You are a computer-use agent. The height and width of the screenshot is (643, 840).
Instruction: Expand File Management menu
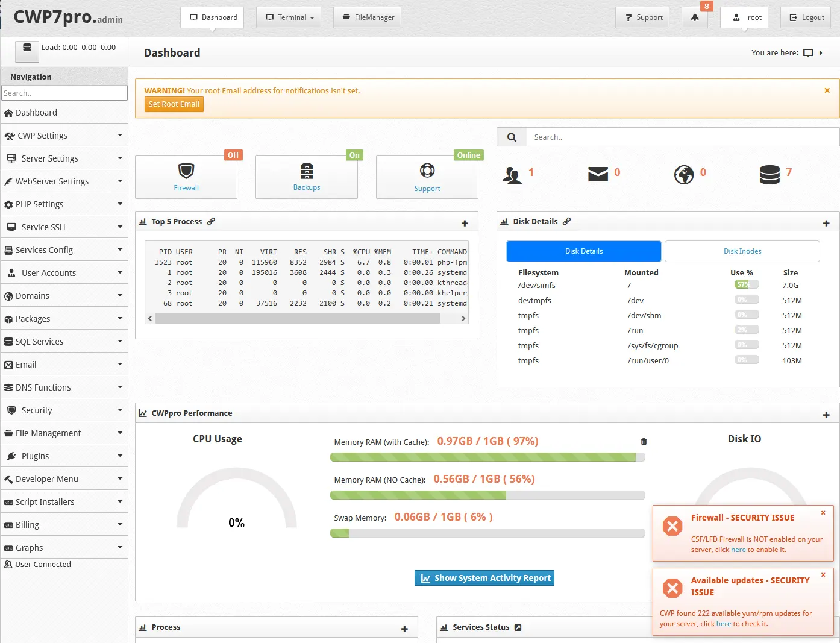tap(64, 433)
